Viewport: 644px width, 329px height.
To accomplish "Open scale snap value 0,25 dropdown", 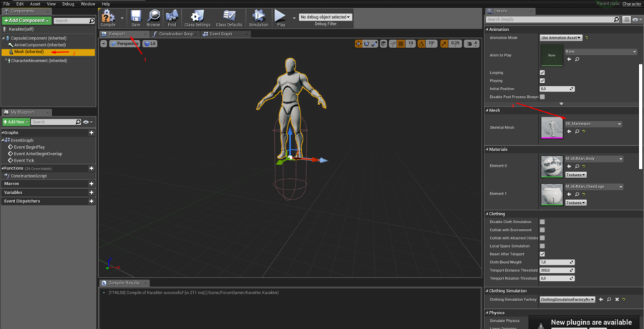I will point(455,44).
